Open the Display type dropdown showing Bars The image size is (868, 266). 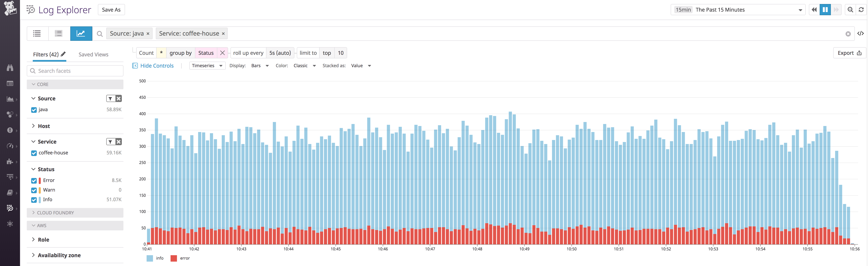(260, 65)
